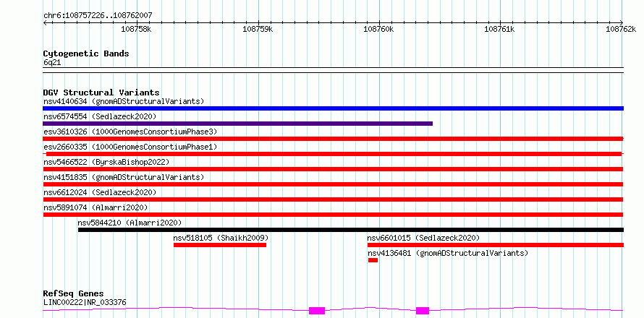Screen dimensions: 644x318
Task: Open the nsv6574554 (Sedlazeck2020) label
Action: tap(100, 116)
